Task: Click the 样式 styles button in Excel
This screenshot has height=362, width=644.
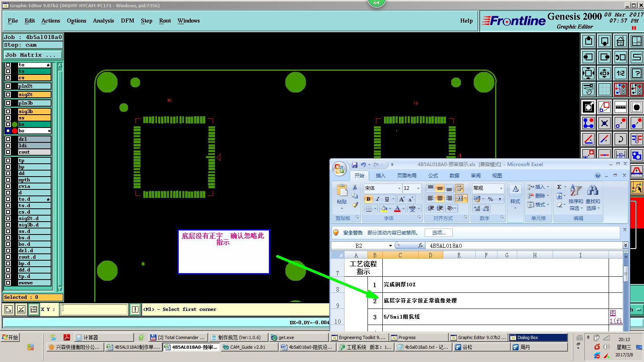Action: (x=515, y=197)
